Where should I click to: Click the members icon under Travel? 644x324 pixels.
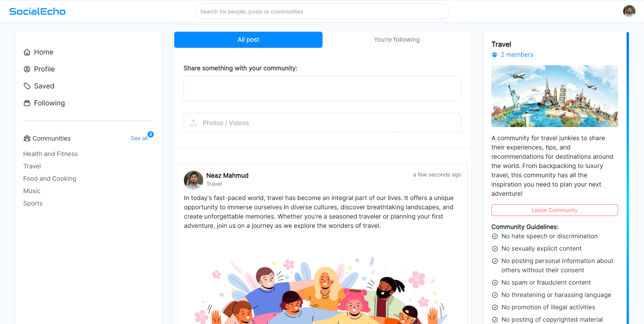(494, 55)
